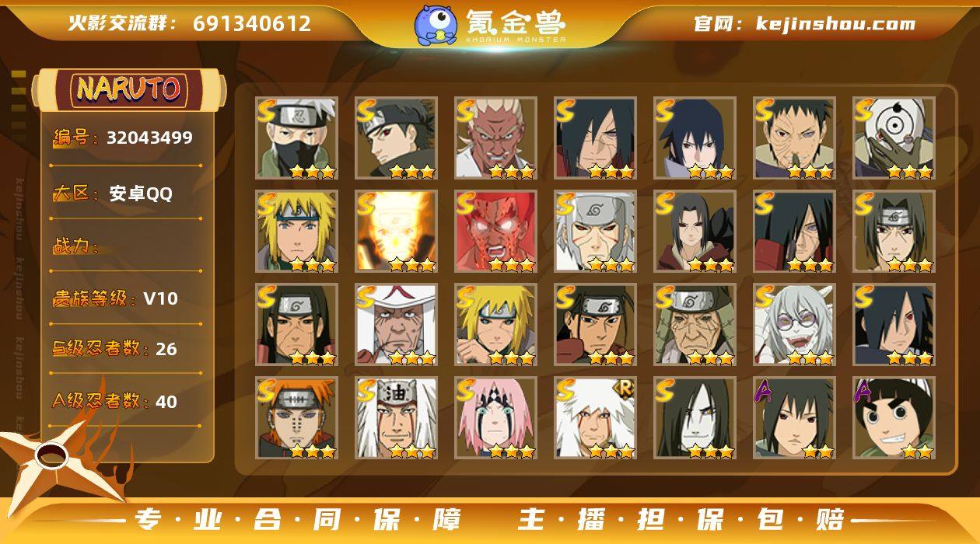Click the orange-haired Pain portrait with piercings
Viewport: 980px width, 544px height.
(297, 417)
